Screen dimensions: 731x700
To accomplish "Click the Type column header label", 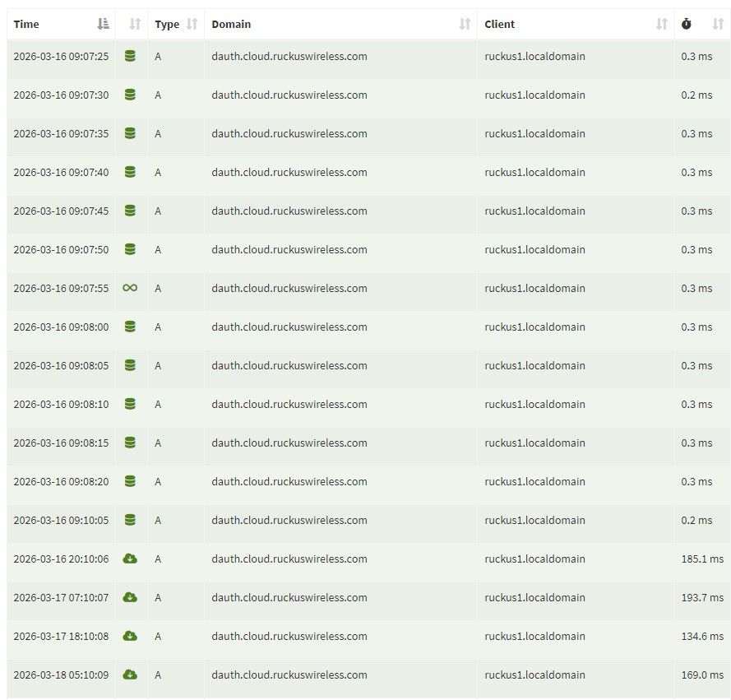I will [167, 25].
